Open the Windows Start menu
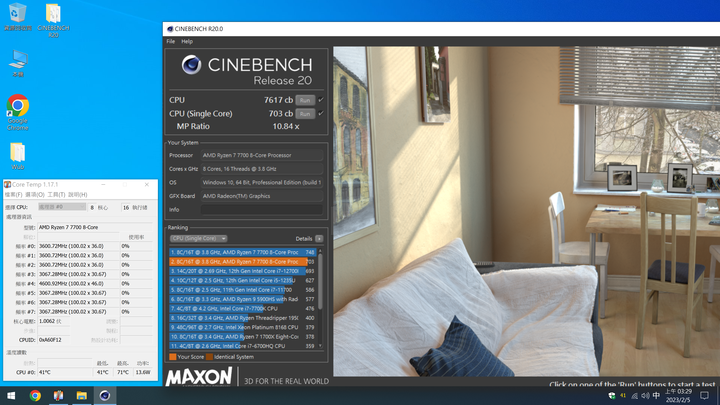This screenshot has width=720, height=405. pyautogui.click(x=11, y=395)
